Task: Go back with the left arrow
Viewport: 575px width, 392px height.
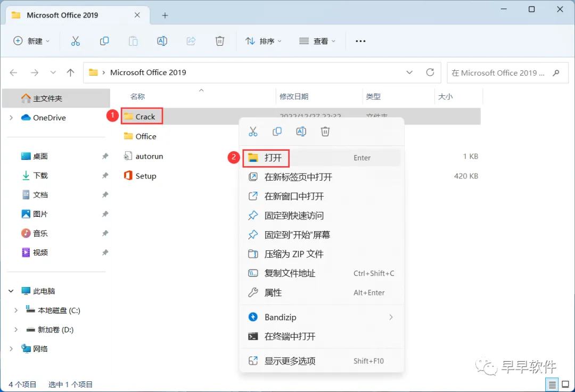Action: pos(13,72)
